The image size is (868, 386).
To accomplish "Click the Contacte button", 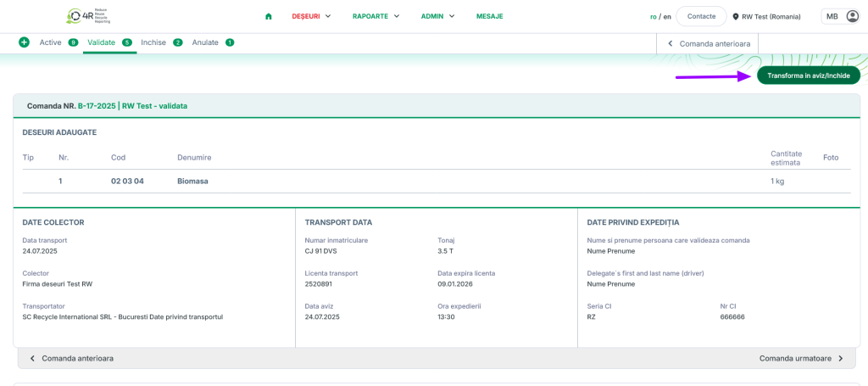I will (x=701, y=16).
